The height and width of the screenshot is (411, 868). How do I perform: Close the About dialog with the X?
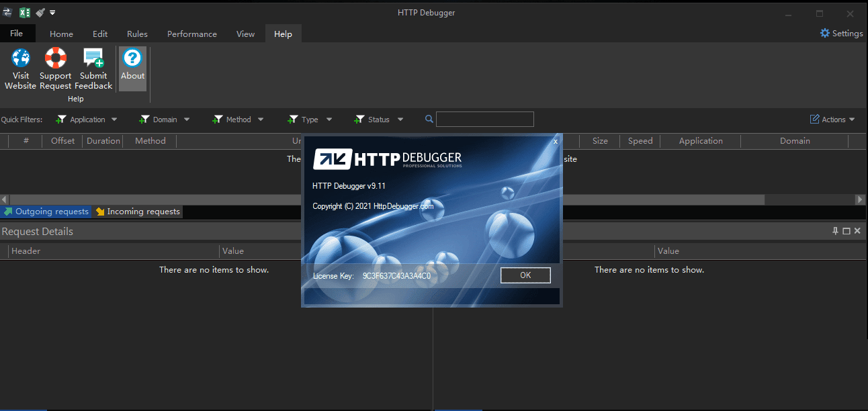click(555, 142)
